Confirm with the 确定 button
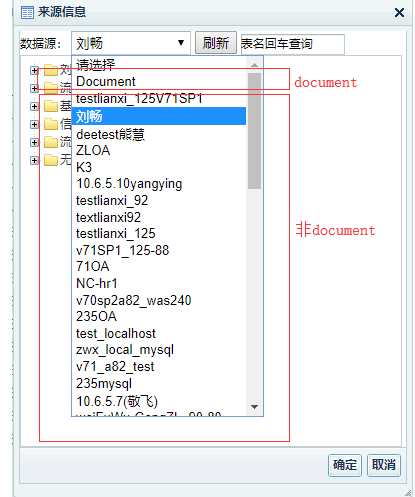The width and height of the screenshot is (415, 497). tap(345, 465)
